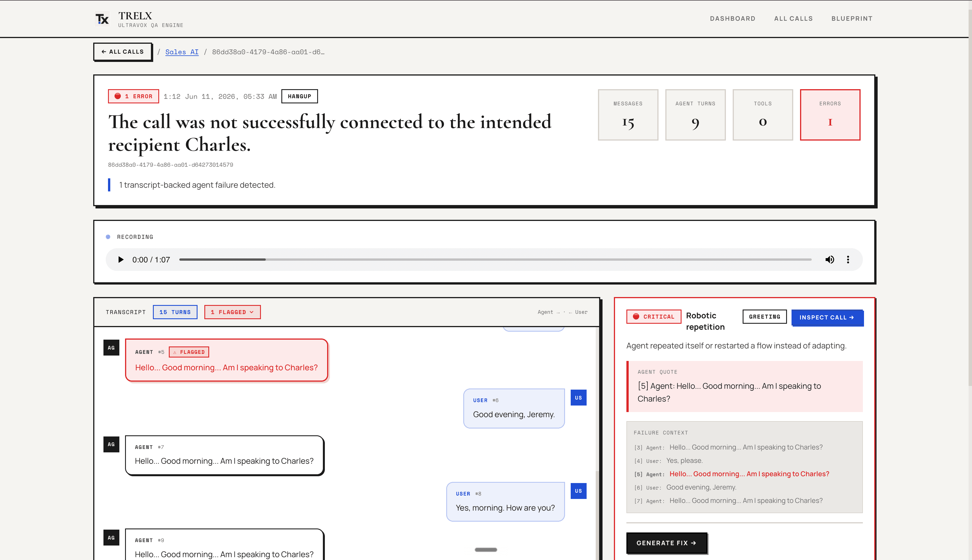The image size is (972, 560).
Task: Click the transcript bottom drag handle
Action: coord(486,549)
